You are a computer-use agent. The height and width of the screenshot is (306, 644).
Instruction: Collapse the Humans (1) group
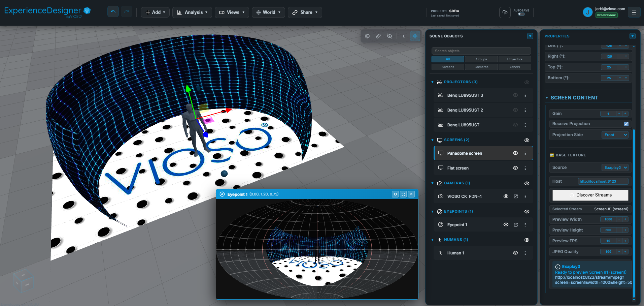[433, 240]
